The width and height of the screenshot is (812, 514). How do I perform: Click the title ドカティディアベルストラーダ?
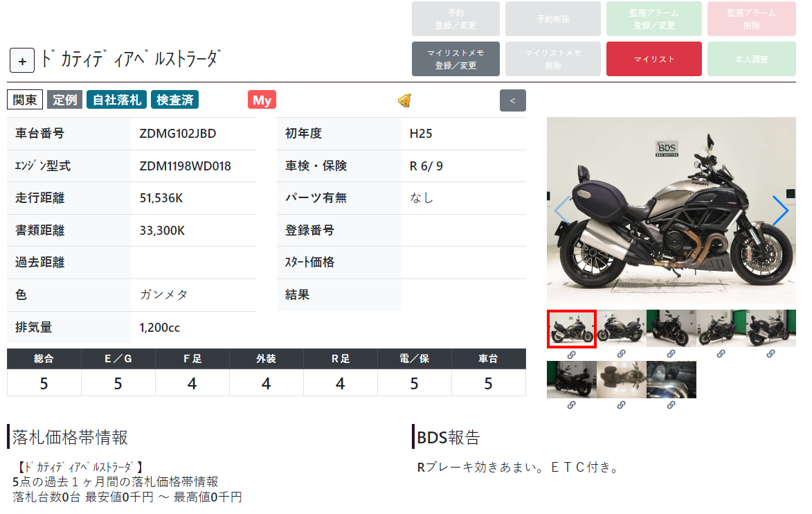pos(131,59)
